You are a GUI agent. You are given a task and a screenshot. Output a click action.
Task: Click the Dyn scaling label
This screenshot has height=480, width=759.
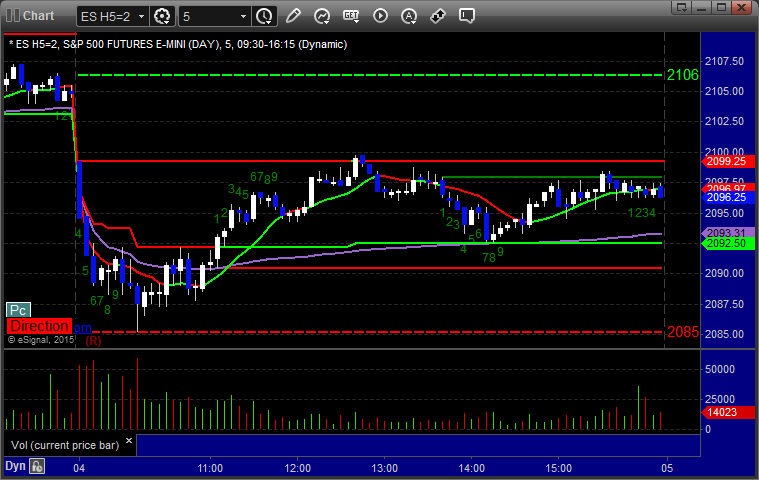pyautogui.click(x=15, y=466)
